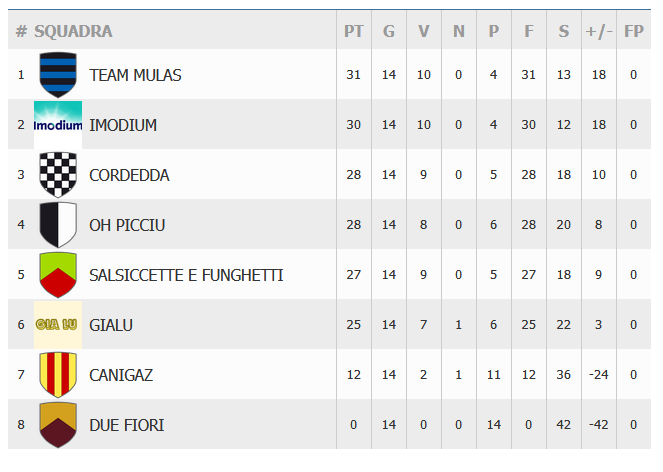Click the Due Fiori gold-maroon shield

coord(57,425)
